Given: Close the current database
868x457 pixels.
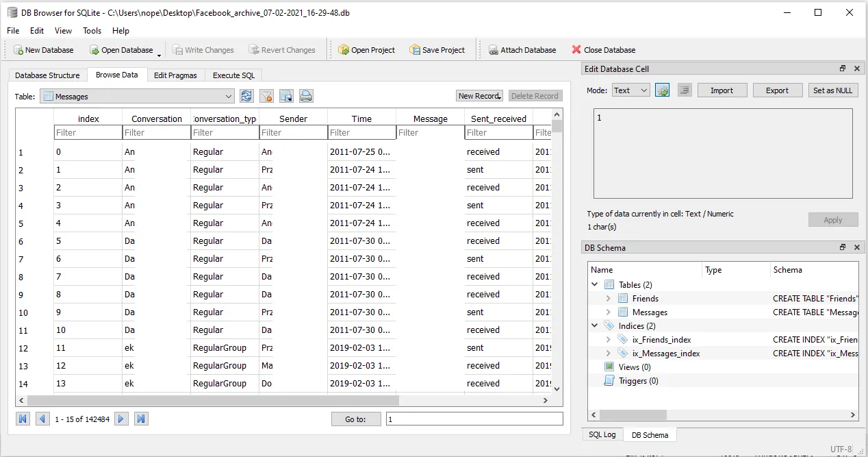Looking at the screenshot, I should click(603, 49).
